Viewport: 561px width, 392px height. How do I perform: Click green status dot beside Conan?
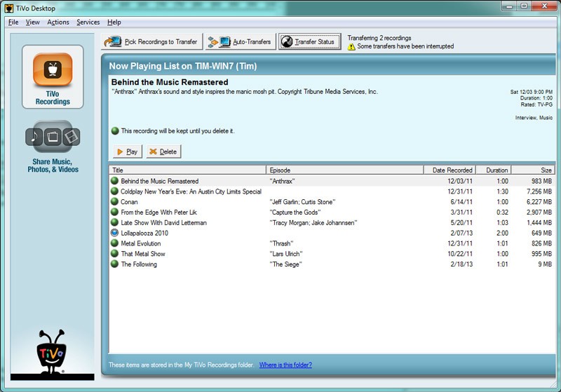pyautogui.click(x=115, y=202)
